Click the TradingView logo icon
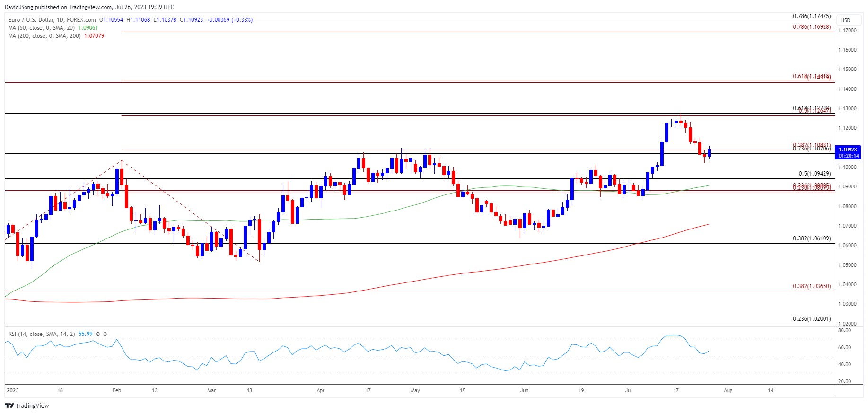This screenshot has width=868, height=414. [x=9, y=405]
